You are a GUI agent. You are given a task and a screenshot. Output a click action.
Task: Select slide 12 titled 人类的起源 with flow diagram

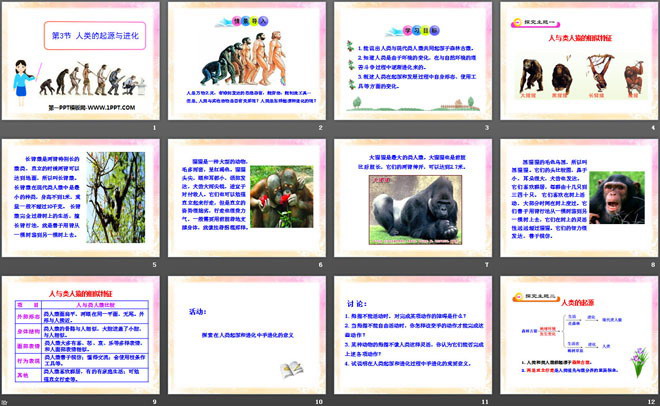(579, 335)
